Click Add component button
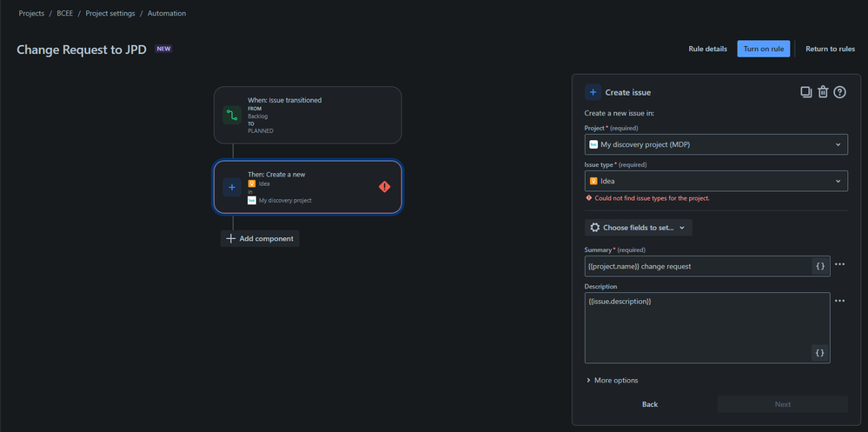The height and width of the screenshot is (432, 868). tap(260, 239)
